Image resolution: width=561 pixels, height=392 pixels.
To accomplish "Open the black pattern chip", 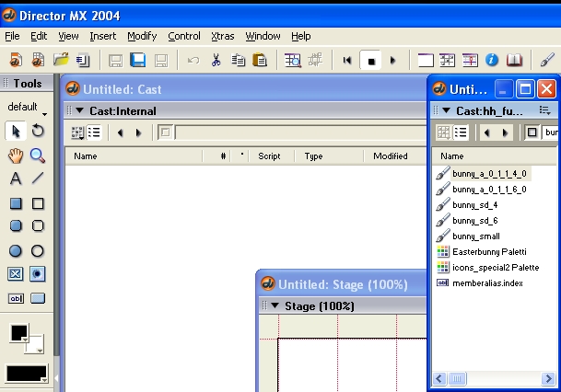I will (27, 374).
